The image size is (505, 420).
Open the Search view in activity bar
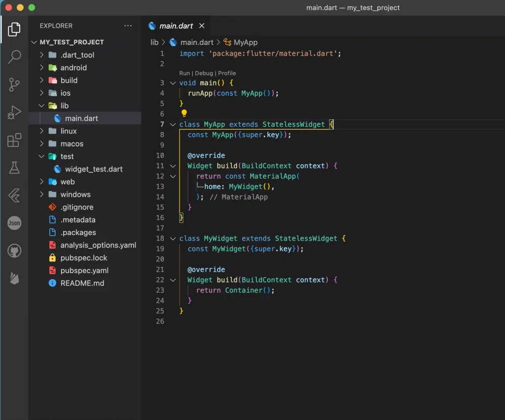[x=14, y=57]
